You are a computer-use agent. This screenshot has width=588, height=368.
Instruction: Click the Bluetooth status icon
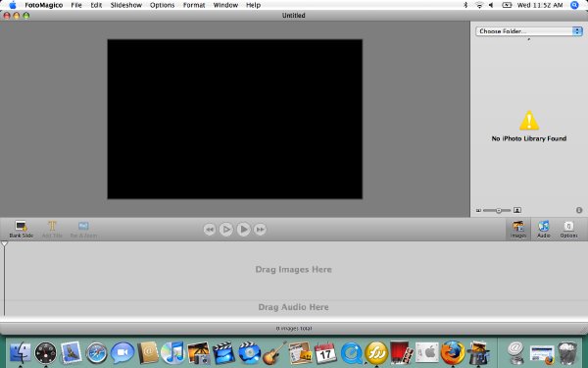465,5
